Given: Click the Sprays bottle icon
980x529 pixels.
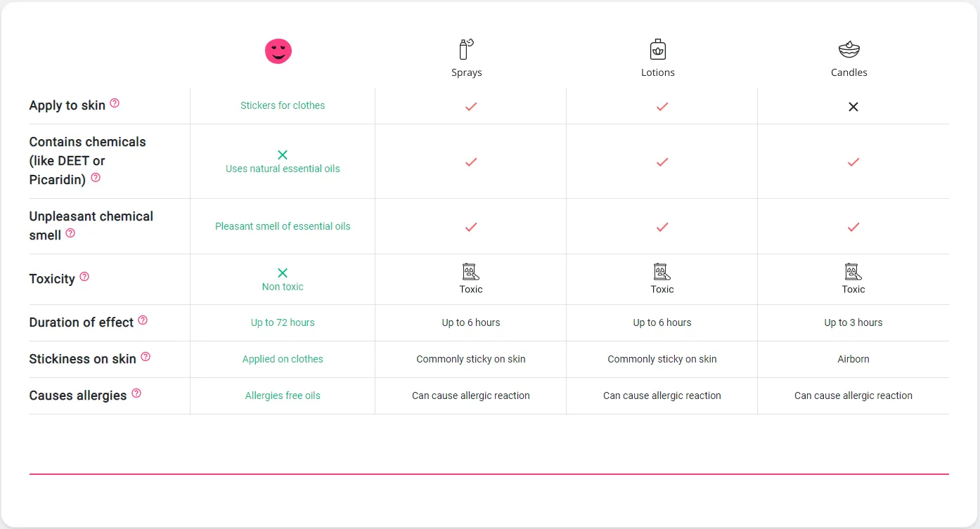Looking at the screenshot, I should pyautogui.click(x=467, y=49).
